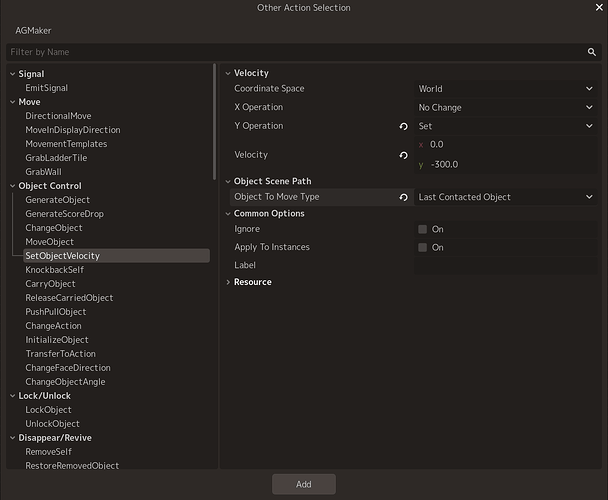Collapse the Object Control tree group
The height and width of the screenshot is (500, 608).
click(12, 186)
